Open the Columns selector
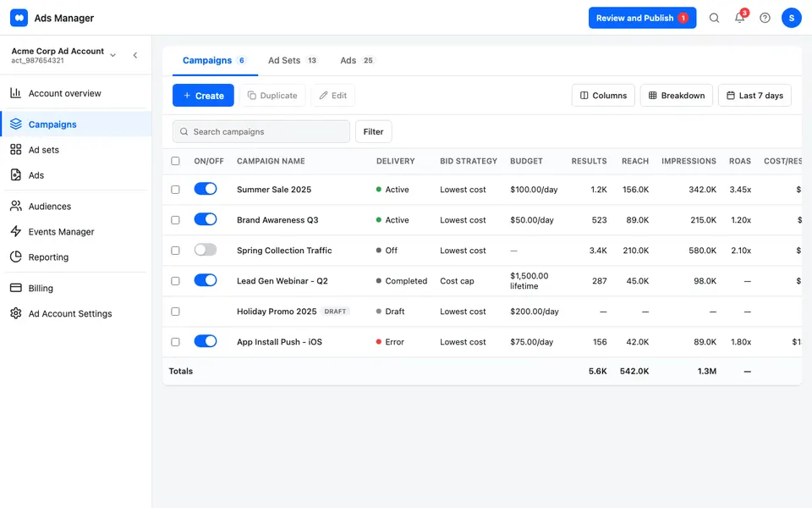812x508 pixels. click(x=603, y=96)
